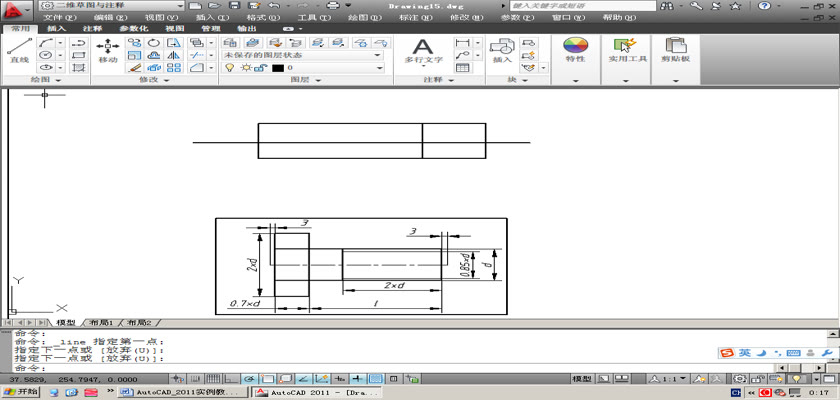Expand the 图层 panel
Viewport: 840px width, 400px height.
306,80
